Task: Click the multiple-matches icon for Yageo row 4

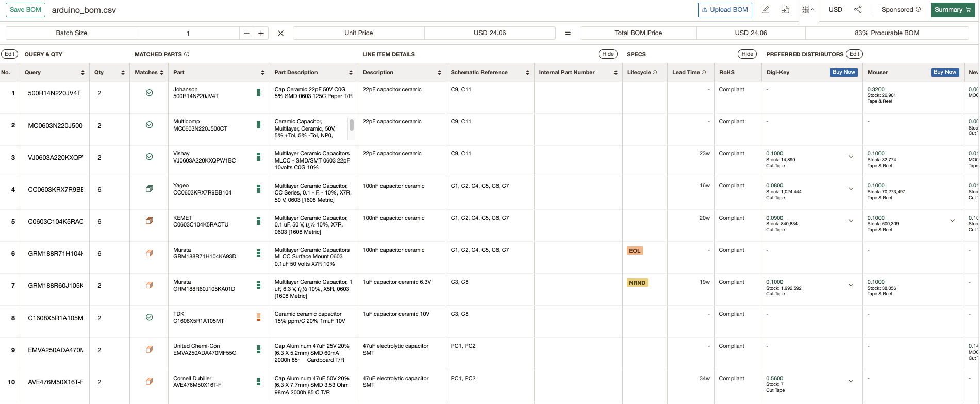Action: 149,189
